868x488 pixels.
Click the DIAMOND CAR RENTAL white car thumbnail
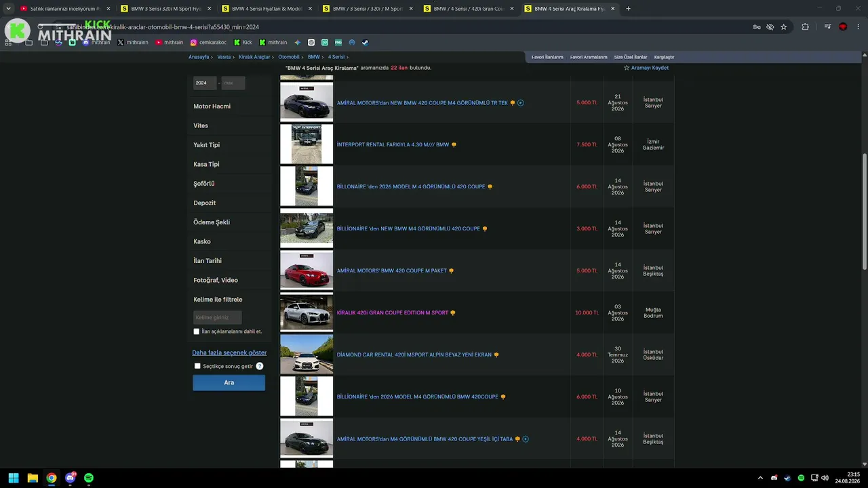307,354
